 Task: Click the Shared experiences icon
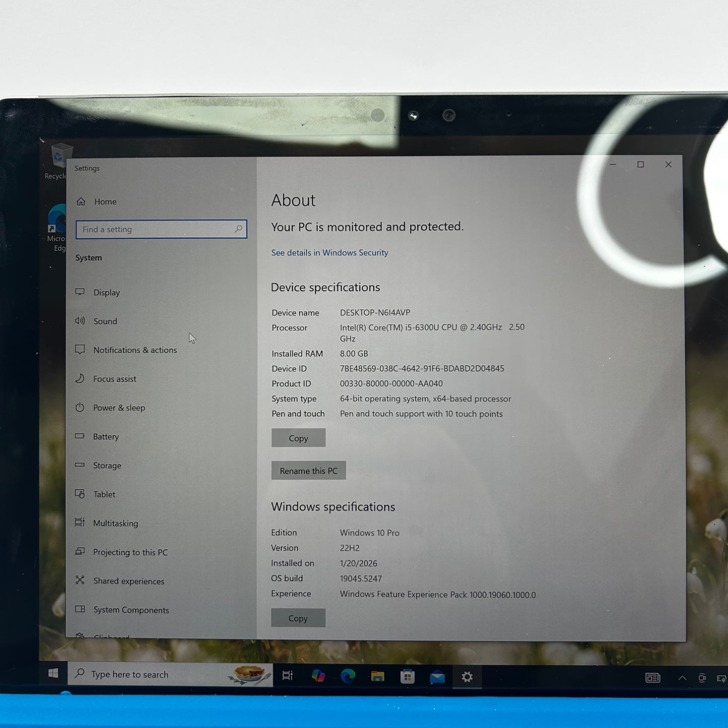click(80, 580)
